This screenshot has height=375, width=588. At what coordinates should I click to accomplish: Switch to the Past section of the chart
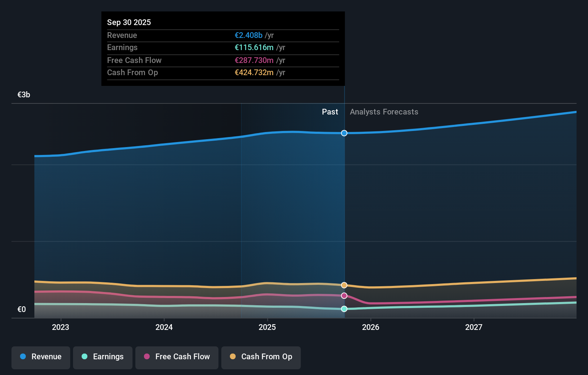pos(330,112)
